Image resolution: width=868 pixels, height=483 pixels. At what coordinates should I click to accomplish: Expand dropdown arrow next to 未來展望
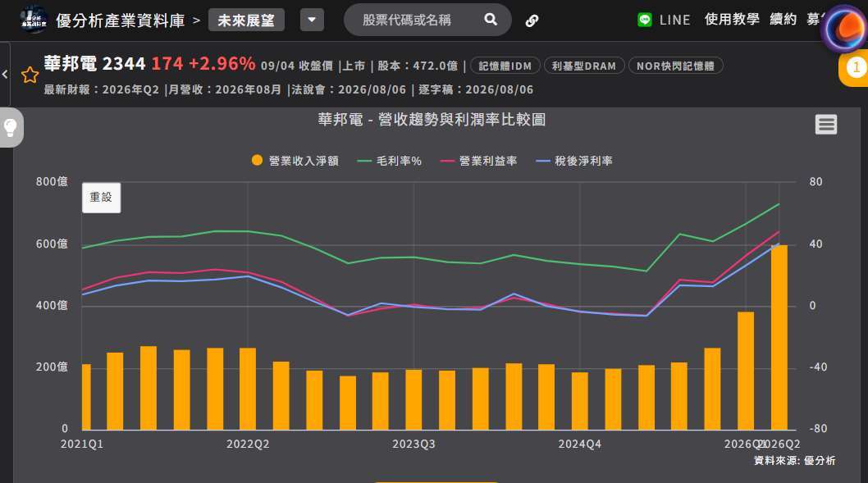pyautogui.click(x=313, y=20)
